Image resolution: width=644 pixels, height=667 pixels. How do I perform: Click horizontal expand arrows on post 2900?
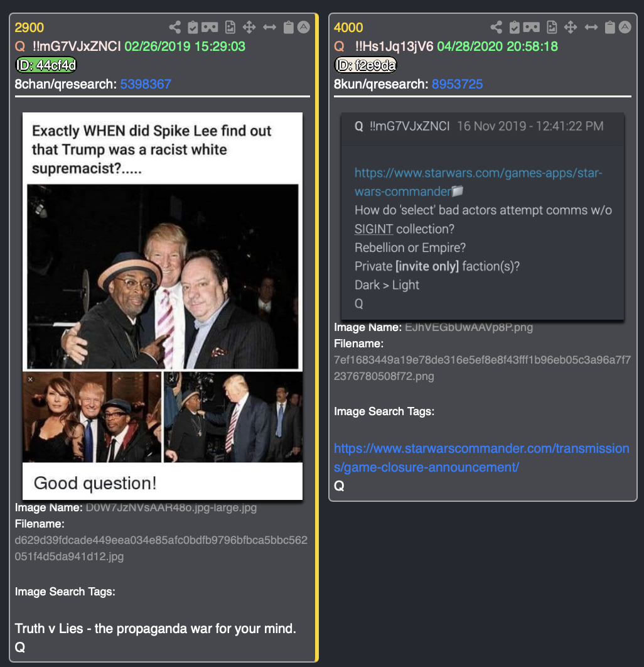click(x=269, y=28)
